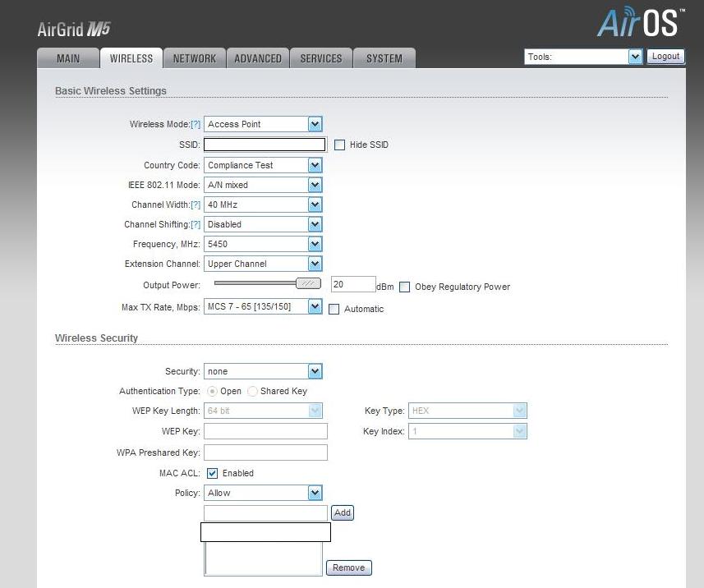This screenshot has width=704, height=588.
Task: Click the WPA Preshared Key field
Action: click(266, 452)
